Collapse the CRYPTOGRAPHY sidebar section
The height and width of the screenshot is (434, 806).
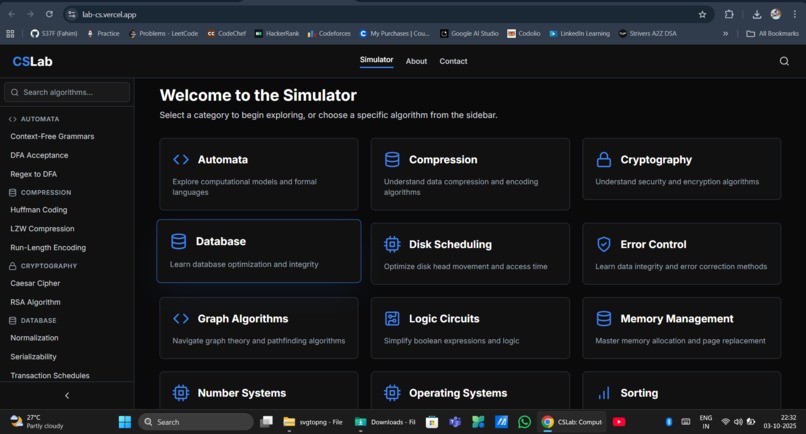(43, 266)
